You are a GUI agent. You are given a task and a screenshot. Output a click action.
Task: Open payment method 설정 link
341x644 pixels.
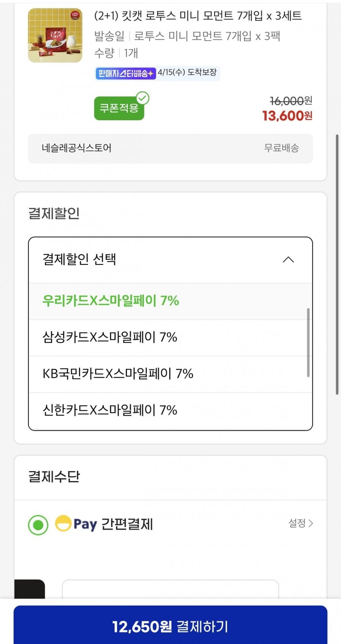pyautogui.click(x=297, y=523)
